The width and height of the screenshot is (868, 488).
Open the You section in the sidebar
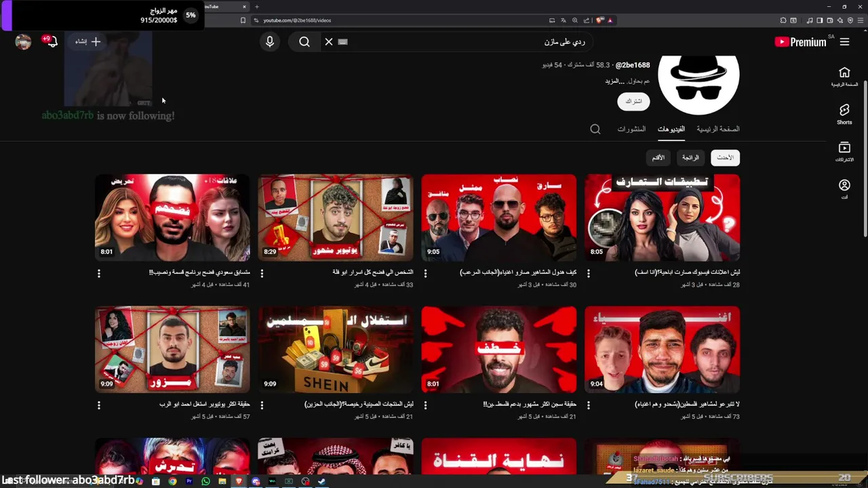coord(844,189)
